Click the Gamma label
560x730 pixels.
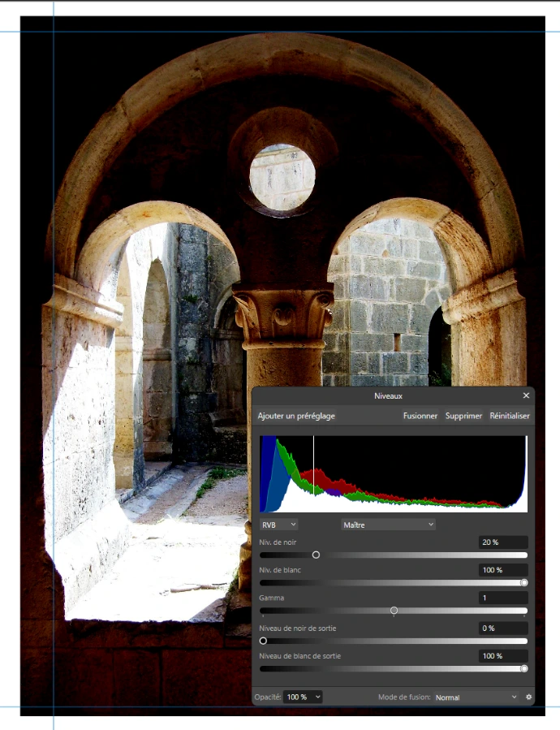pos(271,598)
